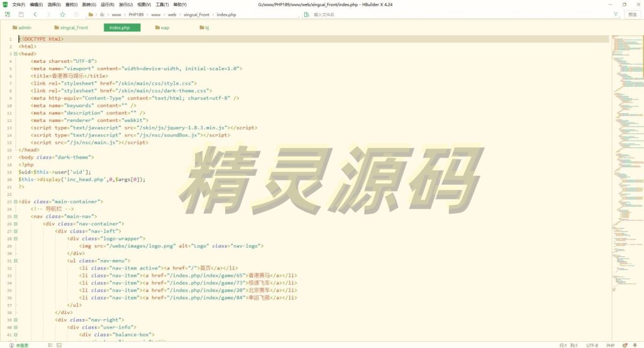Screen dimensions: 644x348
Task: Collapse the nav-left div fold on line 27
Action: coord(16,231)
